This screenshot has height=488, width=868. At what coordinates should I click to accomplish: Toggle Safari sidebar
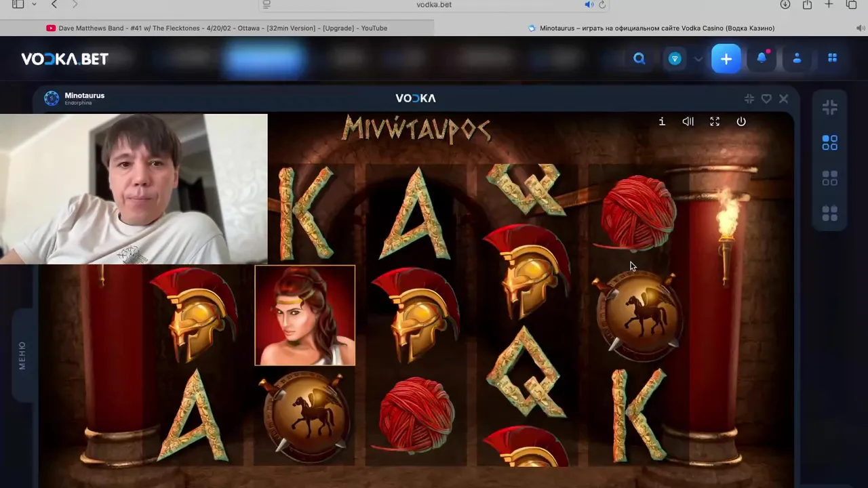pos(18,5)
